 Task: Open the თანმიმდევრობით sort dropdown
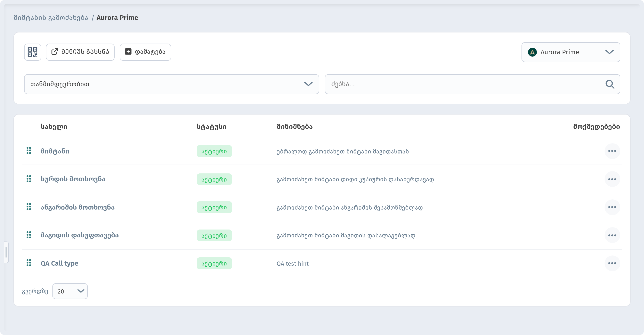coord(171,84)
